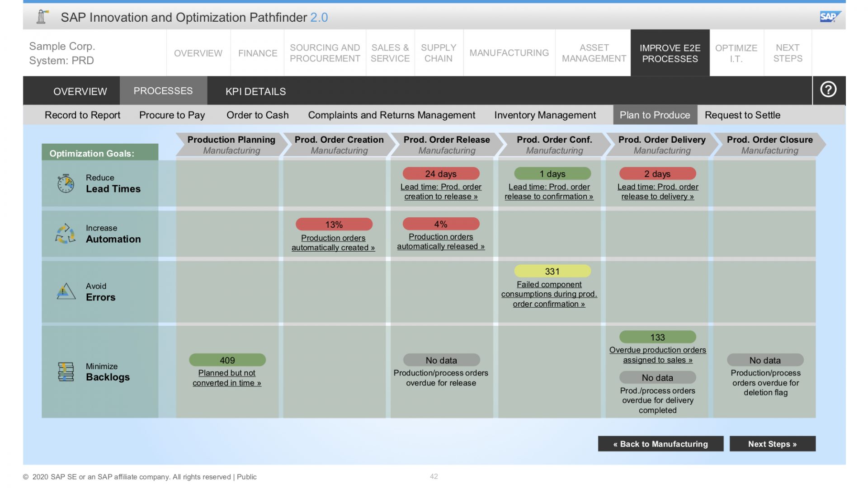Click the SAP logo in the top right
868x488 pixels.
pos(830,16)
